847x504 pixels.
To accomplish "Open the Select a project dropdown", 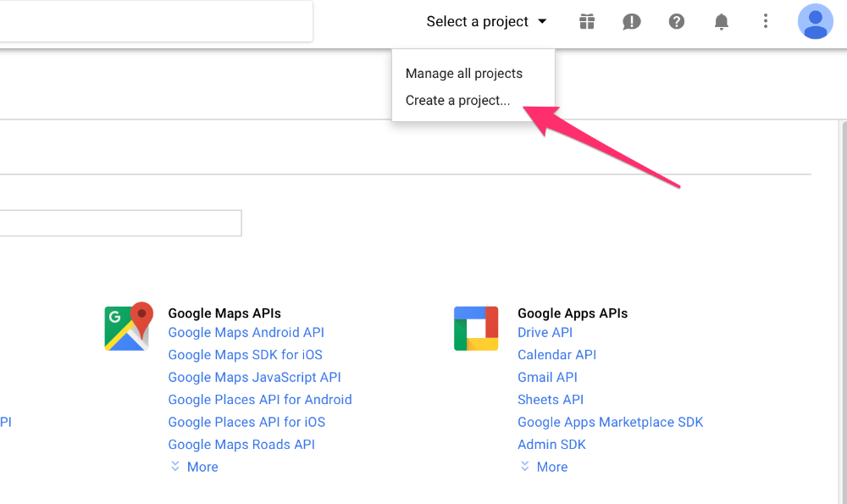I will (x=487, y=22).
